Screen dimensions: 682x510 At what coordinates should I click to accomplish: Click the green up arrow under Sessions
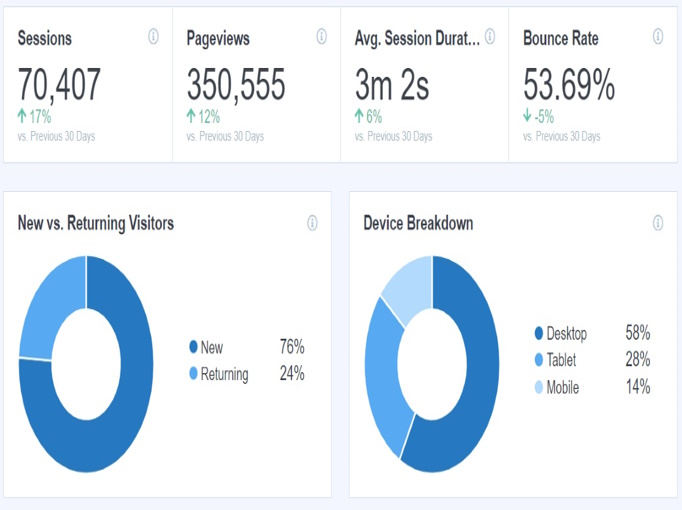point(23,116)
